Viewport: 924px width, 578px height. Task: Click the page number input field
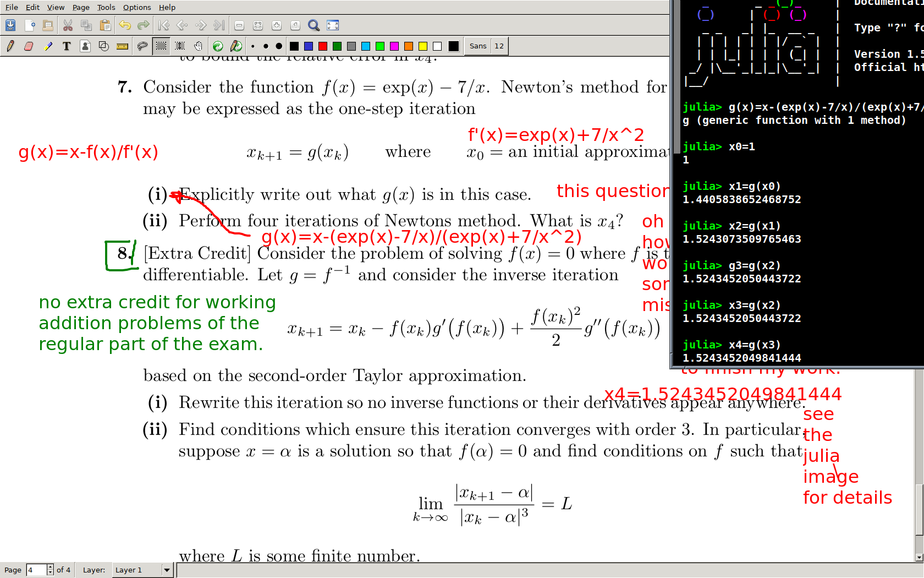click(x=36, y=570)
